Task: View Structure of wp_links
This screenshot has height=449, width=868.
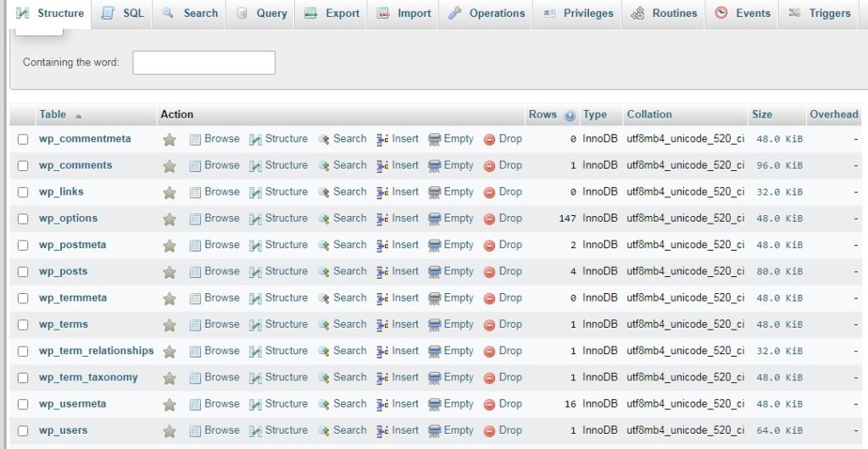Action: pos(278,191)
